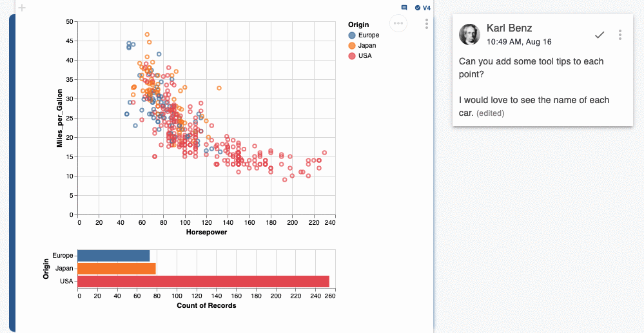Image resolution: width=644 pixels, height=333 pixels.
Task: Click the V4 version checkmark badge
Action: coord(423,8)
